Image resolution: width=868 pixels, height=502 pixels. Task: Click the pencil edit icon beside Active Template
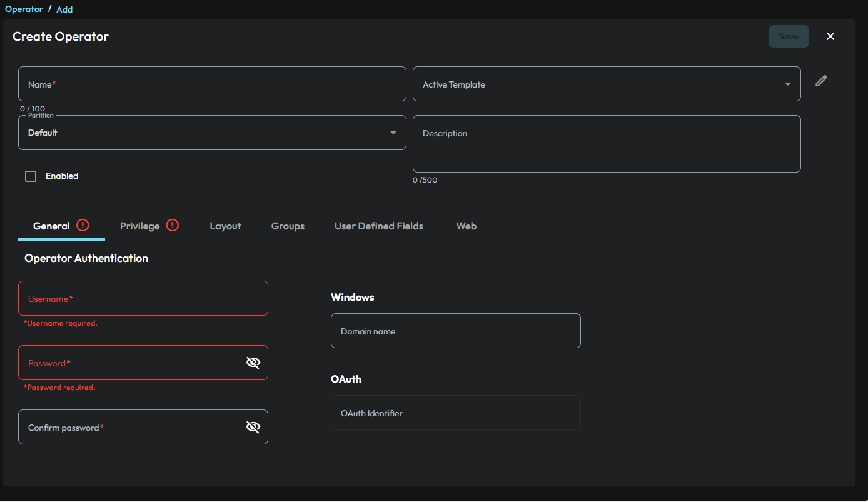(821, 81)
